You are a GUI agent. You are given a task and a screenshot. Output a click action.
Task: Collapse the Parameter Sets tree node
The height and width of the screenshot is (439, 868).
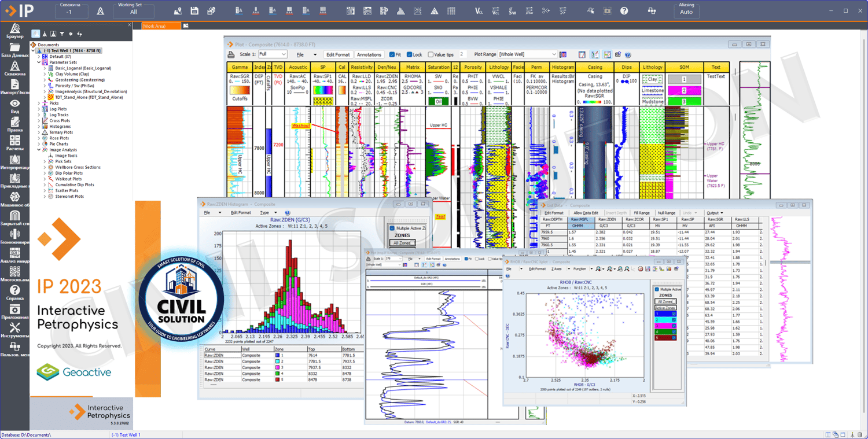point(39,62)
